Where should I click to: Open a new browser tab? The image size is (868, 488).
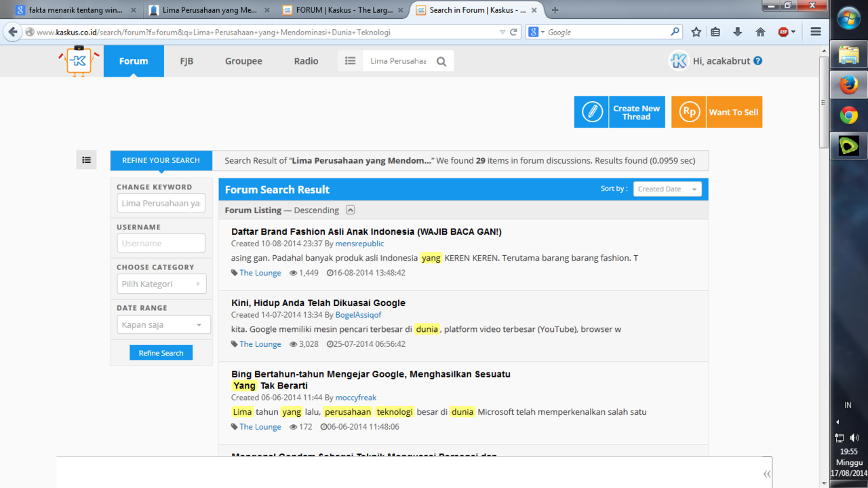(555, 10)
